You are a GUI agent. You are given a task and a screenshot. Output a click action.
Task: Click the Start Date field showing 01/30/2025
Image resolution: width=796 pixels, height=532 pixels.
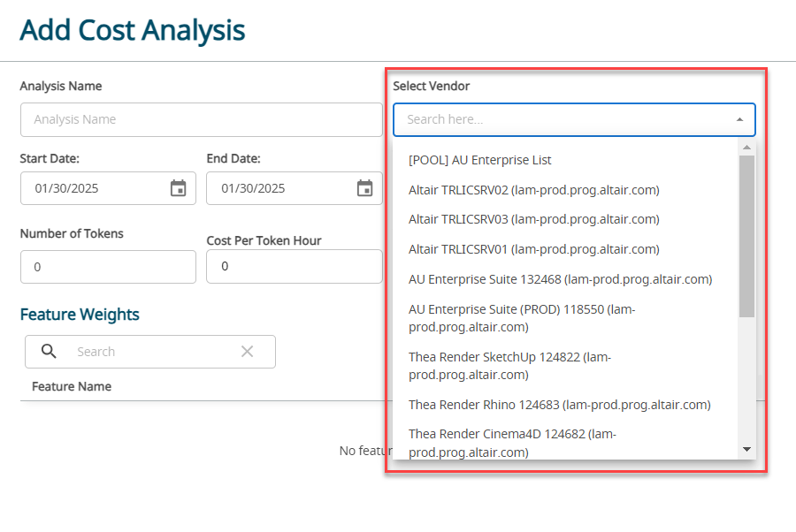[x=108, y=188]
